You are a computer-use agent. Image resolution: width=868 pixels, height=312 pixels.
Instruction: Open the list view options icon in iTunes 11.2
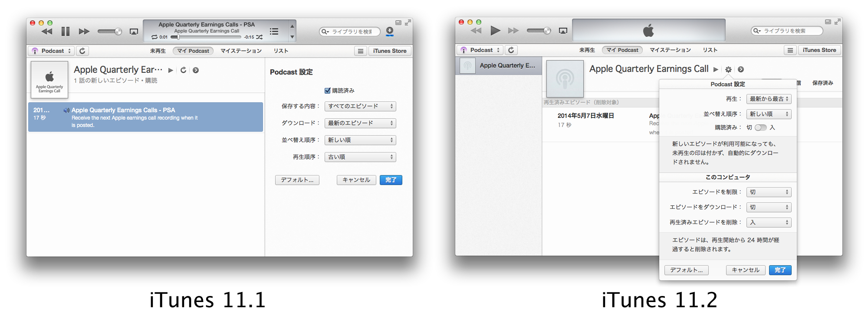pos(790,50)
